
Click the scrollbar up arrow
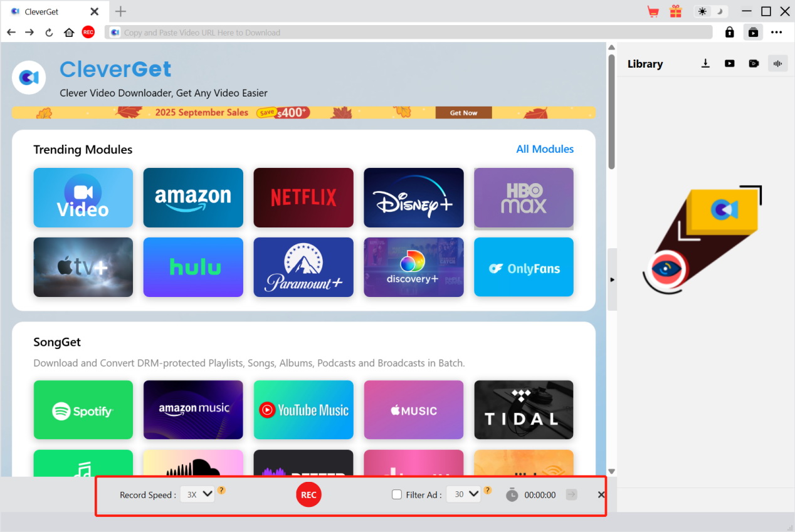point(611,48)
